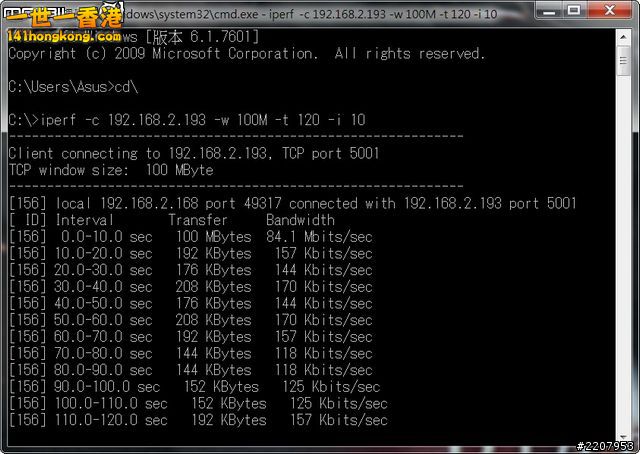
Task: Click the 0.0-10.0 sec result row
Action: (x=190, y=236)
